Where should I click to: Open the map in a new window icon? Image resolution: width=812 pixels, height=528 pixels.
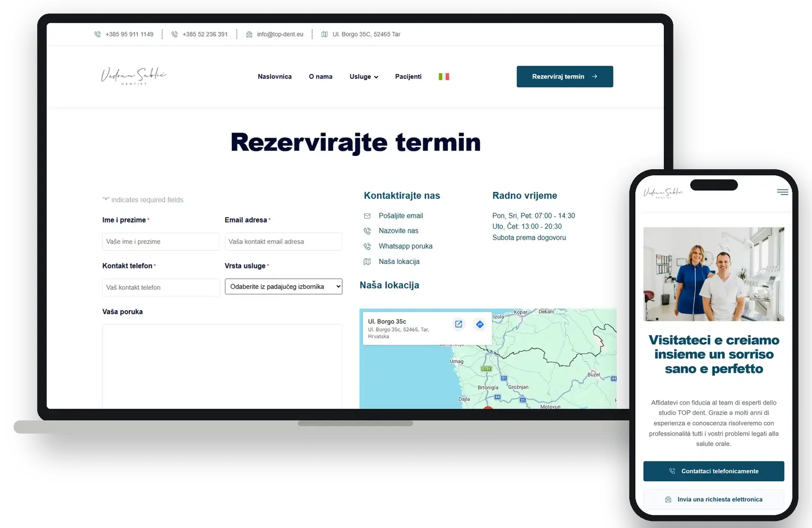[459, 324]
